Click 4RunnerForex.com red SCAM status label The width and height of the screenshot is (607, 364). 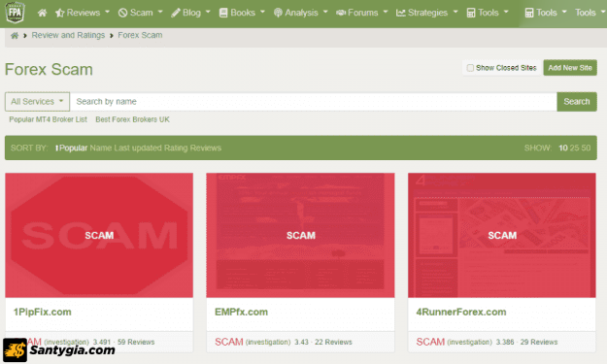pyautogui.click(x=430, y=342)
